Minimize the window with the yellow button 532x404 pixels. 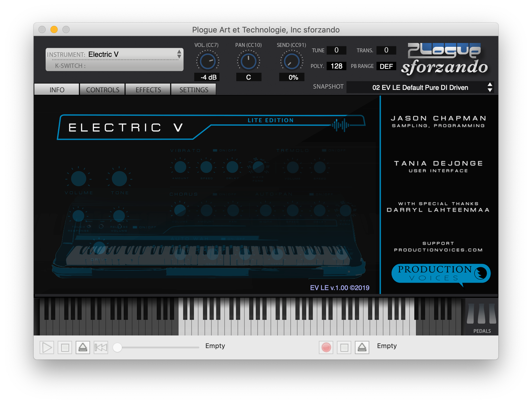54,29
